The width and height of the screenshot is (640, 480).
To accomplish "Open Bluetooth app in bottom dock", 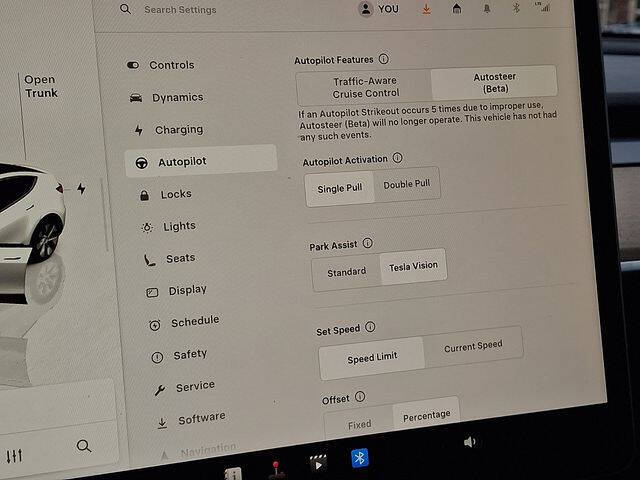I will [x=359, y=457].
